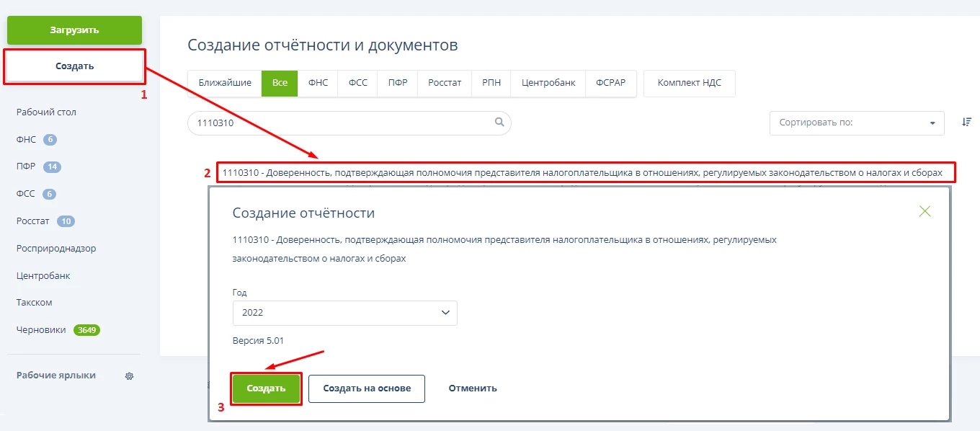Switch to the Росстат tab
The height and width of the screenshot is (431, 980).
tap(445, 83)
